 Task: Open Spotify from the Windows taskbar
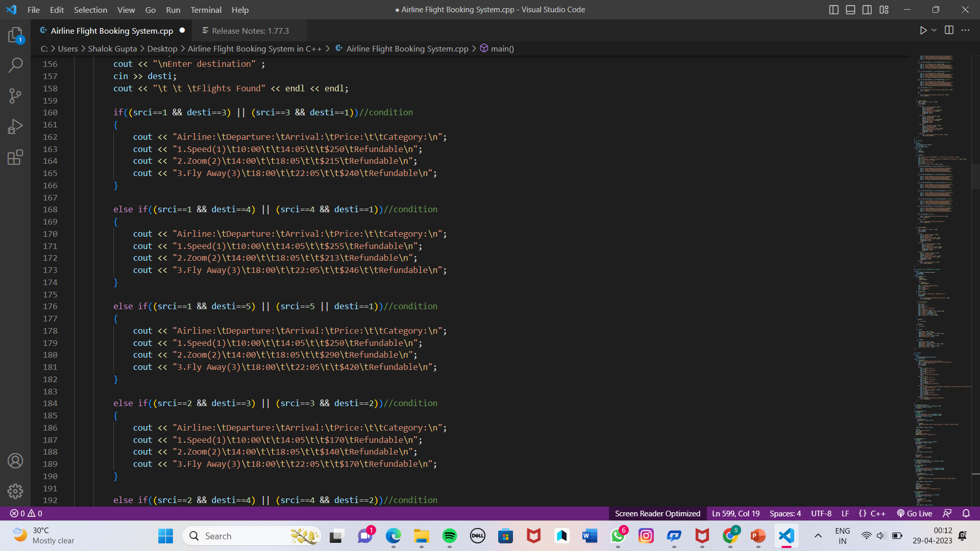point(449,536)
